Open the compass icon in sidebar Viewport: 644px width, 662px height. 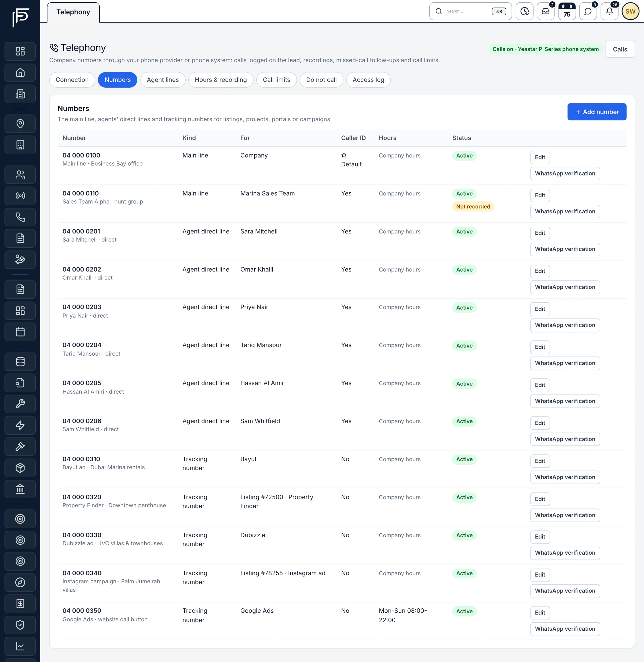tap(20, 583)
